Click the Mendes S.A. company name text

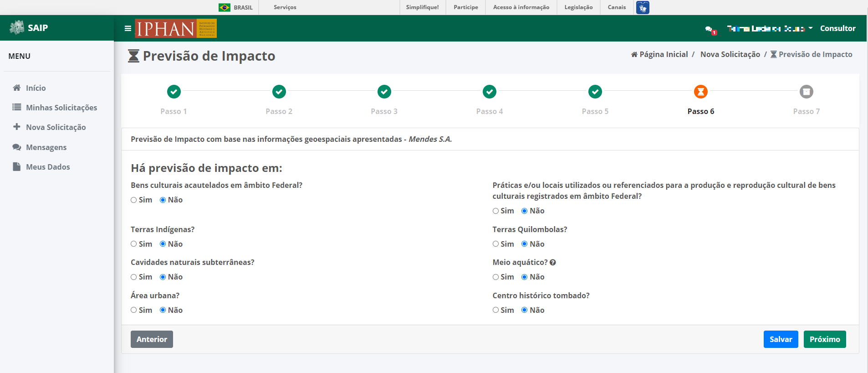[430, 139]
